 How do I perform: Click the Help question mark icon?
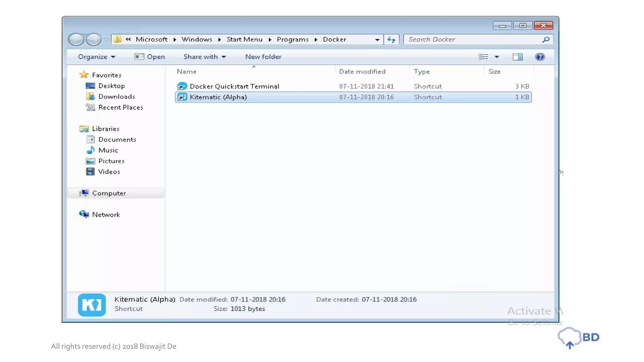click(540, 57)
